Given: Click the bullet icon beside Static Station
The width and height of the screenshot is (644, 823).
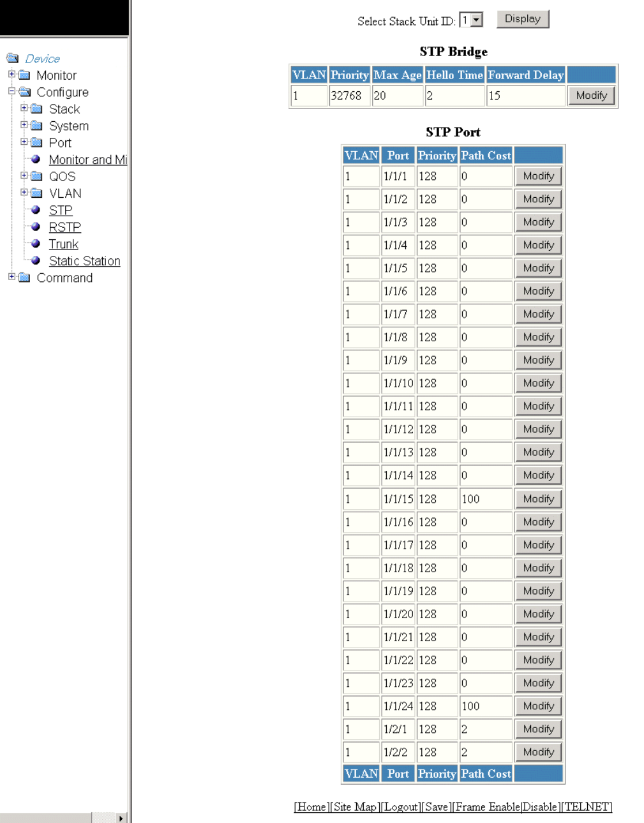Looking at the screenshot, I should [36, 260].
